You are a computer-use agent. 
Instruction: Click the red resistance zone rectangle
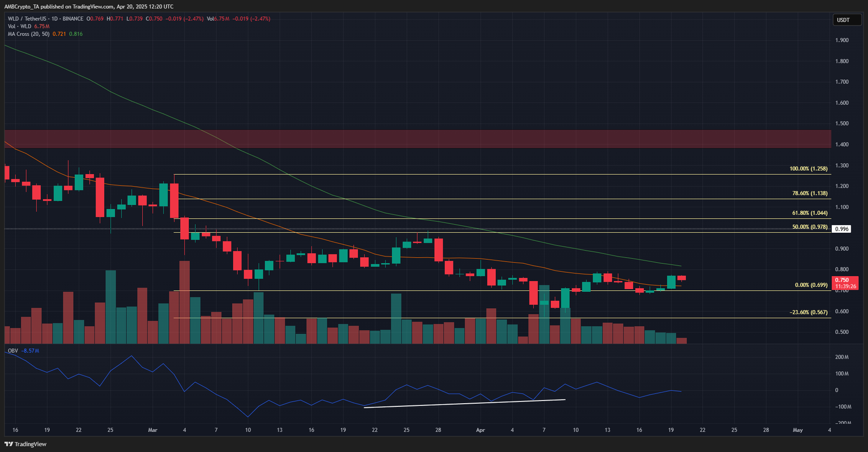click(x=418, y=139)
